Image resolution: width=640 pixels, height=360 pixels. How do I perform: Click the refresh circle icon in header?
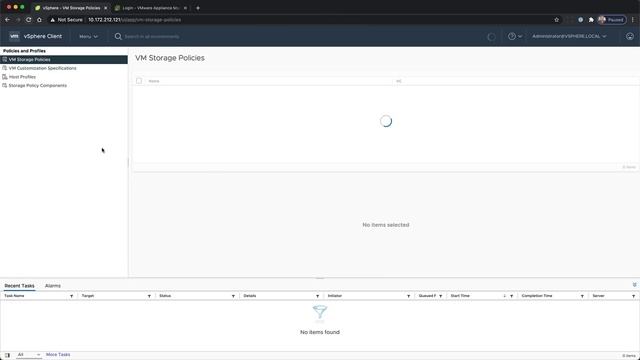coord(491,37)
